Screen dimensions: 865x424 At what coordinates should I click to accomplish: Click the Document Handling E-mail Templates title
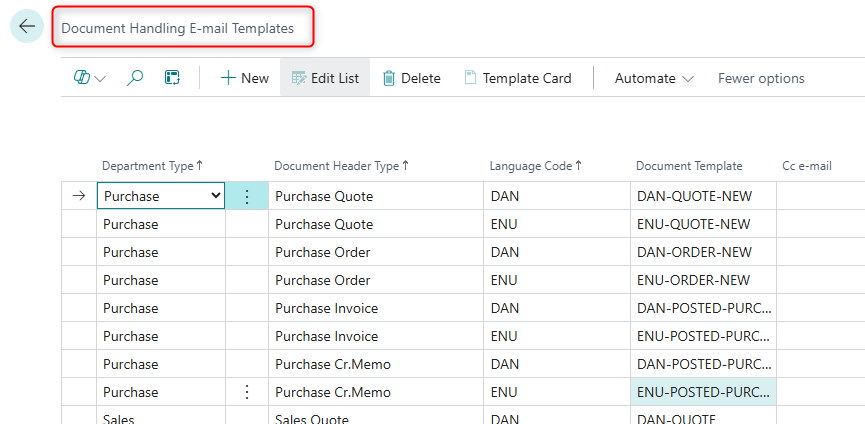pyautogui.click(x=178, y=29)
